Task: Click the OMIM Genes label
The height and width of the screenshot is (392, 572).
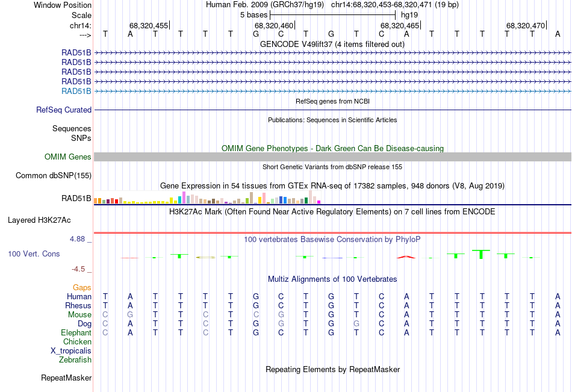Action: 68,157
